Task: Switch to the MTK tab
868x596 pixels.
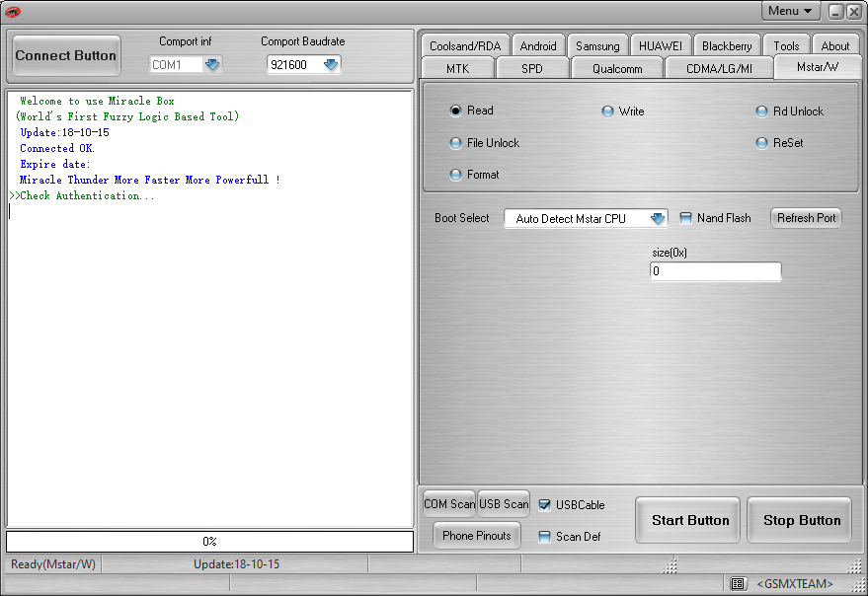Action: point(458,68)
